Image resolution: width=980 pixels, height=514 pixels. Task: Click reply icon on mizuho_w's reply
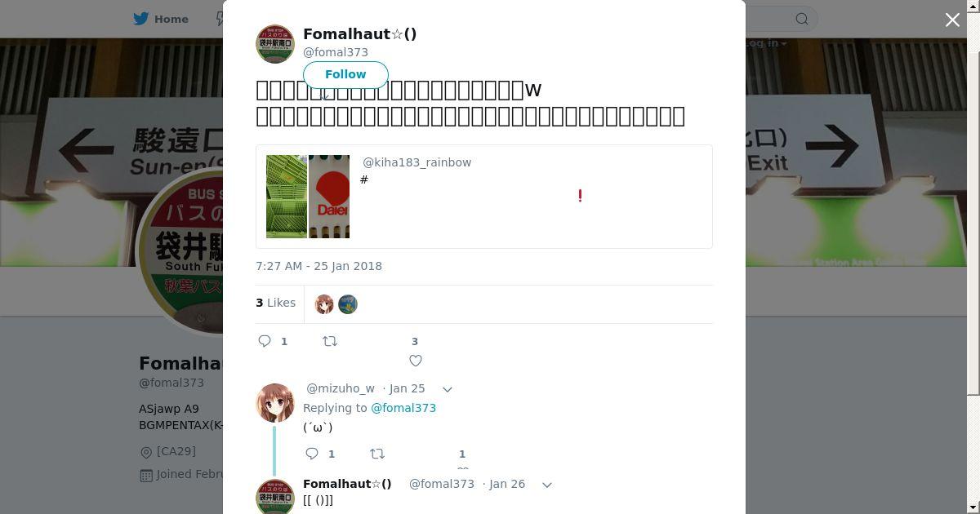(312, 454)
